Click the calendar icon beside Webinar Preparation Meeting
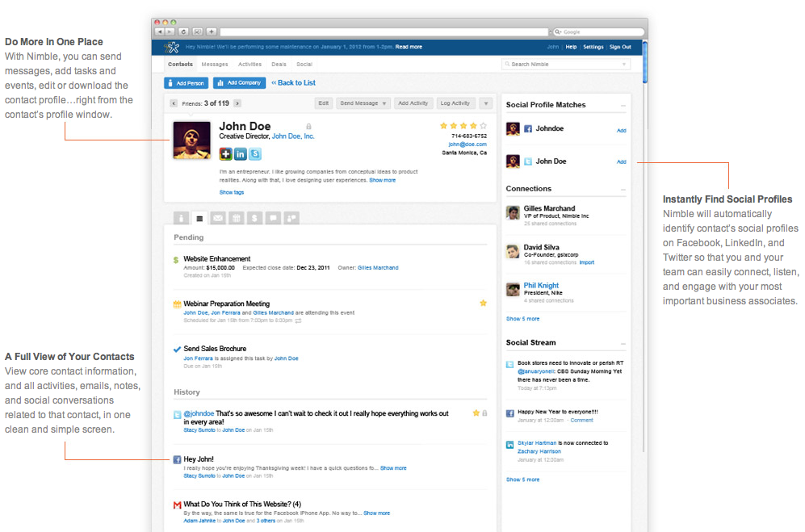 (177, 304)
